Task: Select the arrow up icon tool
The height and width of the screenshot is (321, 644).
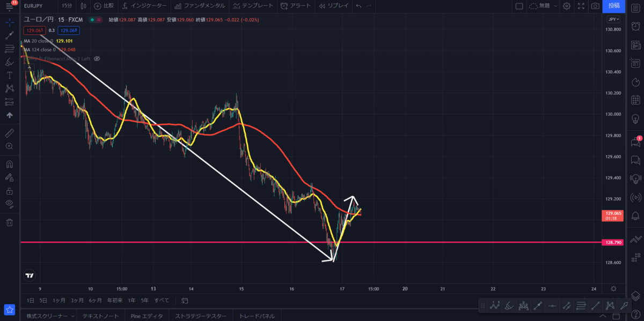Action: coord(9,115)
